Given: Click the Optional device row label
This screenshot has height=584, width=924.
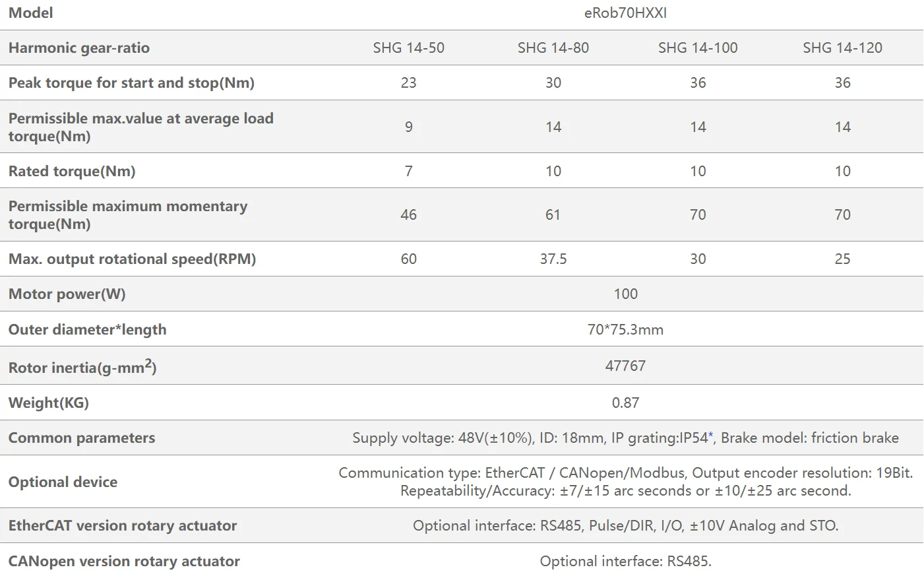Looking at the screenshot, I should (63, 482).
